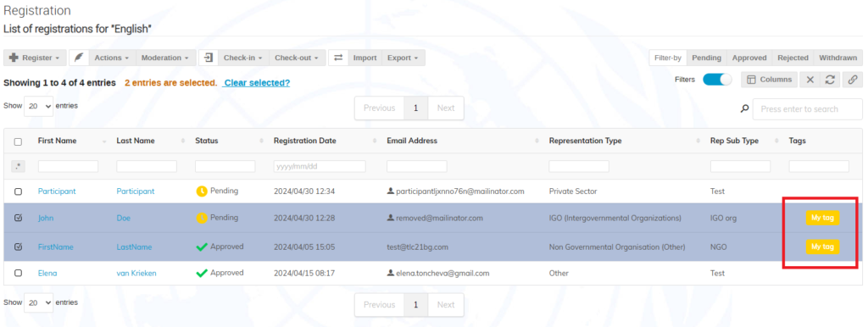Click Previous in the top pagination
Image resolution: width=868 pixels, height=327 pixels.
tap(379, 108)
